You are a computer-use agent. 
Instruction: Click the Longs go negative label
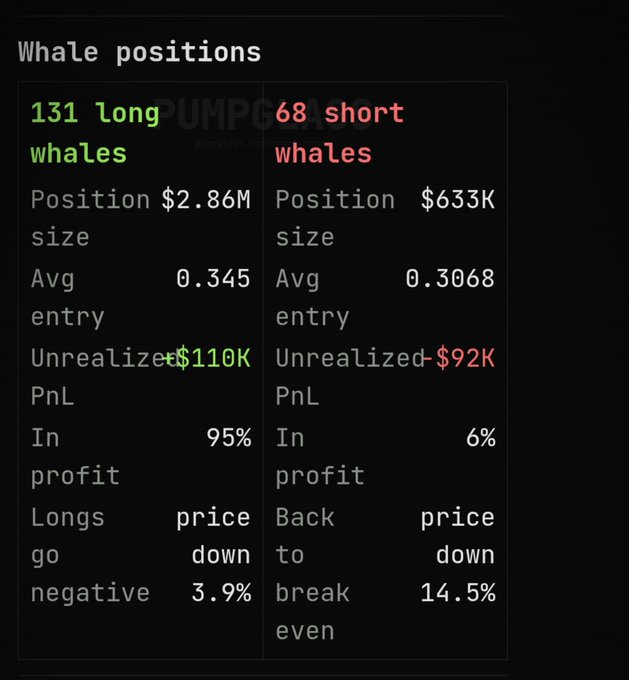pos(90,555)
